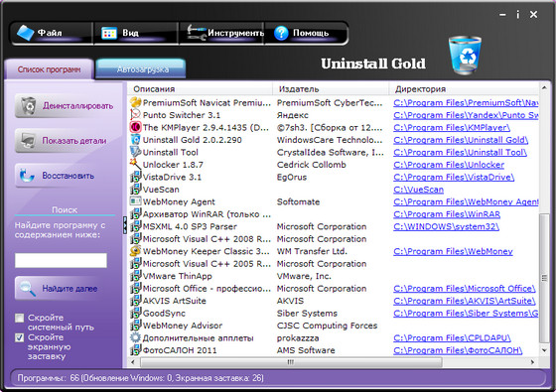Click the horizontal scrollbar left arrow
The height and width of the screenshot is (392, 556).
tap(133, 362)
